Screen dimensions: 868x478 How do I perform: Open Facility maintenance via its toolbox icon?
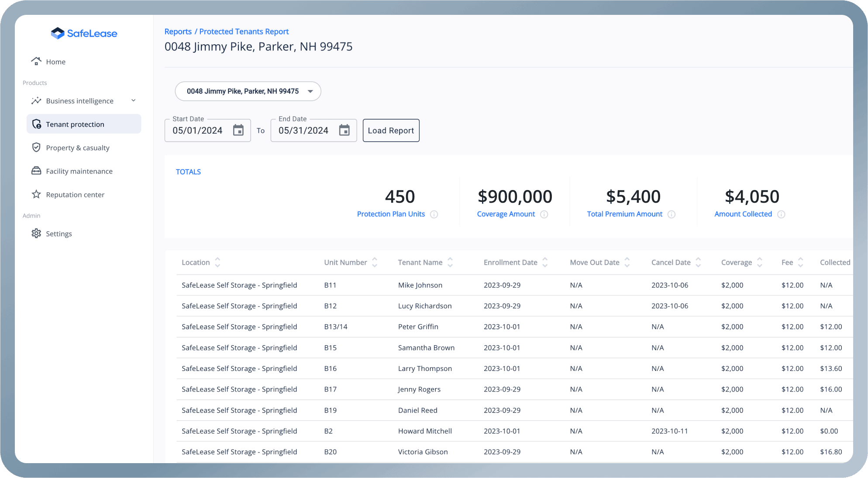pyautogui.click(x=37, y=171)
